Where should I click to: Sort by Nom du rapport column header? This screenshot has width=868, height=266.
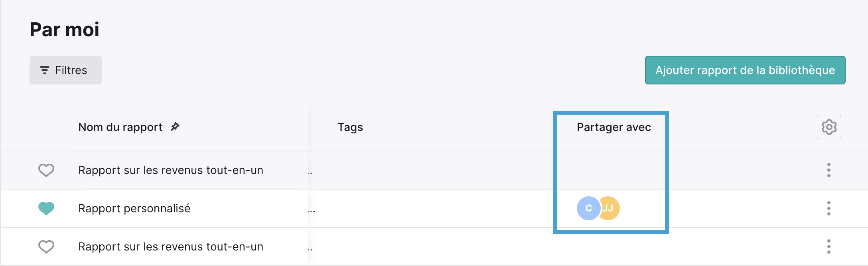120,127
